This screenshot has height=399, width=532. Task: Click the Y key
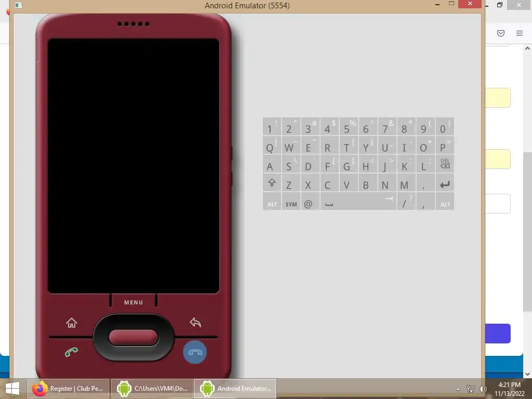368,145
